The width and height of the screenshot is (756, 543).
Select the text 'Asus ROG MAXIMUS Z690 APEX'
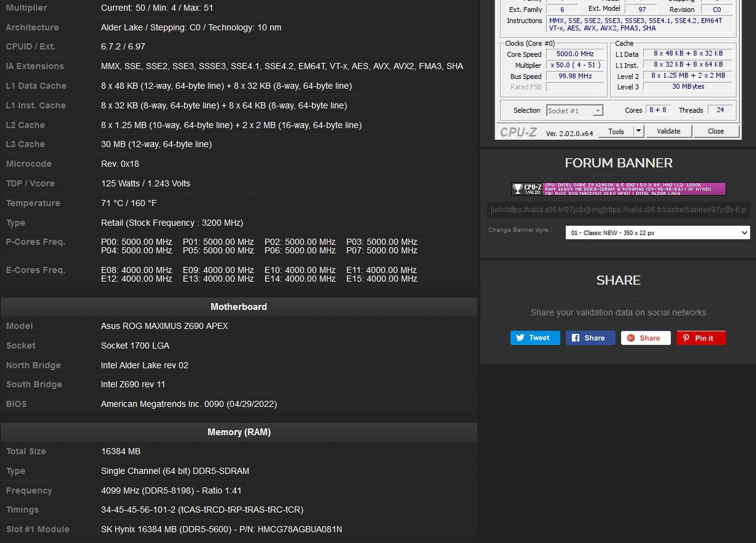(164, 326)
